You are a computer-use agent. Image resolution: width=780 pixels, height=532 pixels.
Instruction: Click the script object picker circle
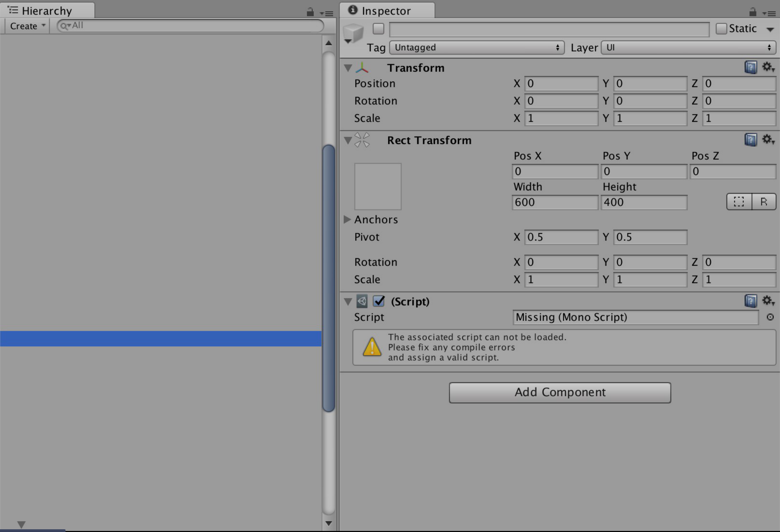pos(770,317)
